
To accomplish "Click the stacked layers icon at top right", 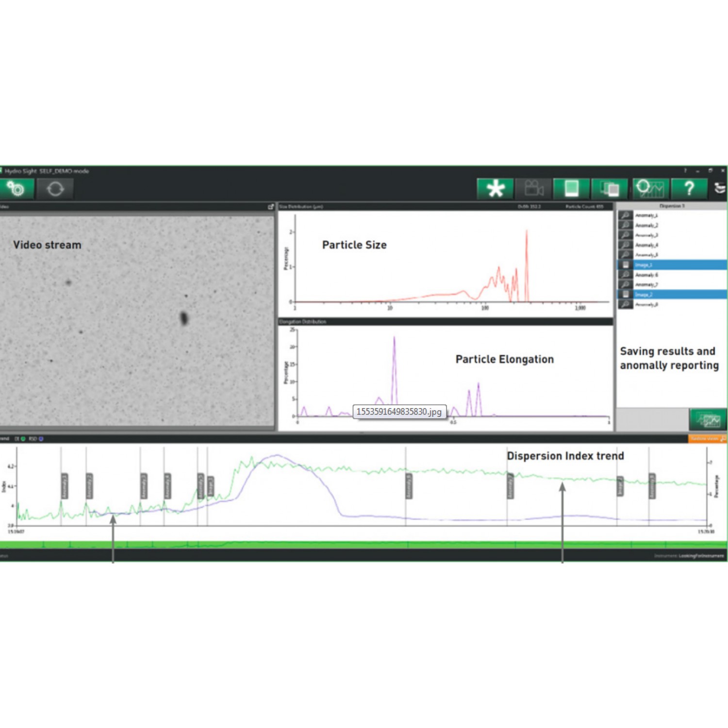I will coord(720,188).
